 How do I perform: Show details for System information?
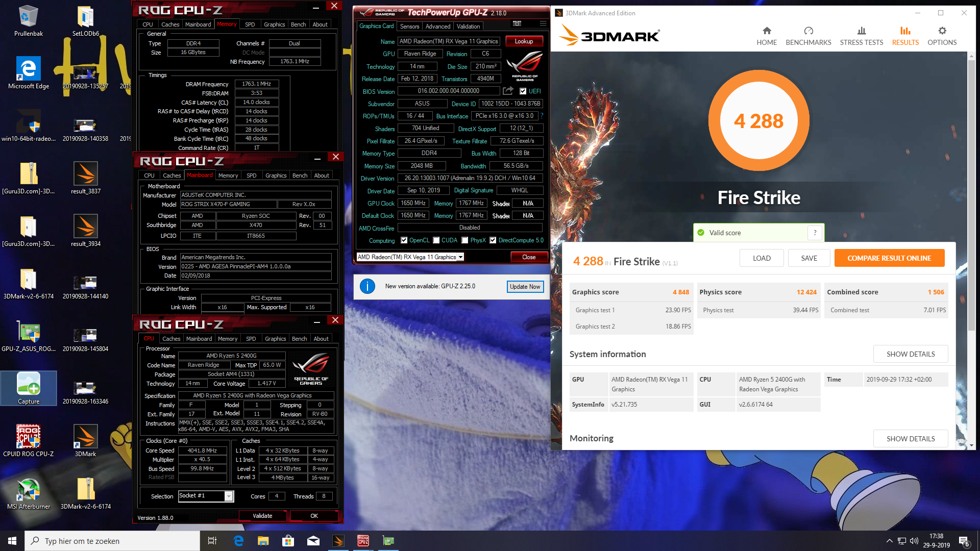tap(911, 354)
